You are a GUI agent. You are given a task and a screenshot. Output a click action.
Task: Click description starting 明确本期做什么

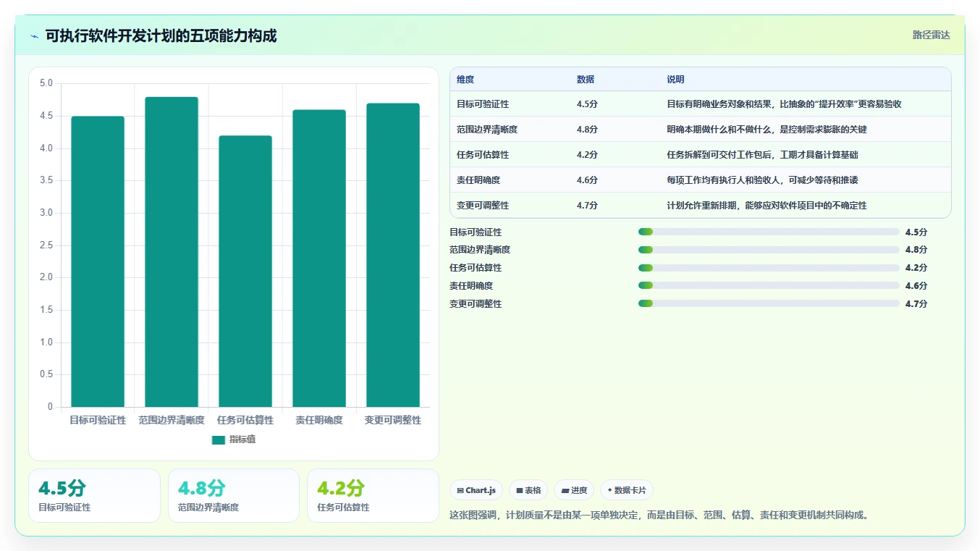tap(766, 130)
